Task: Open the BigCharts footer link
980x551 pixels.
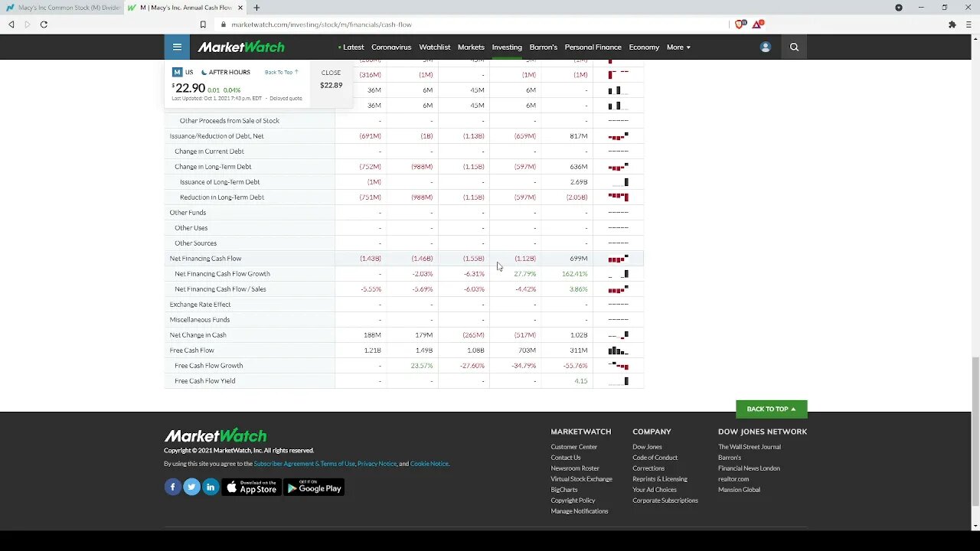Action: 564,490
